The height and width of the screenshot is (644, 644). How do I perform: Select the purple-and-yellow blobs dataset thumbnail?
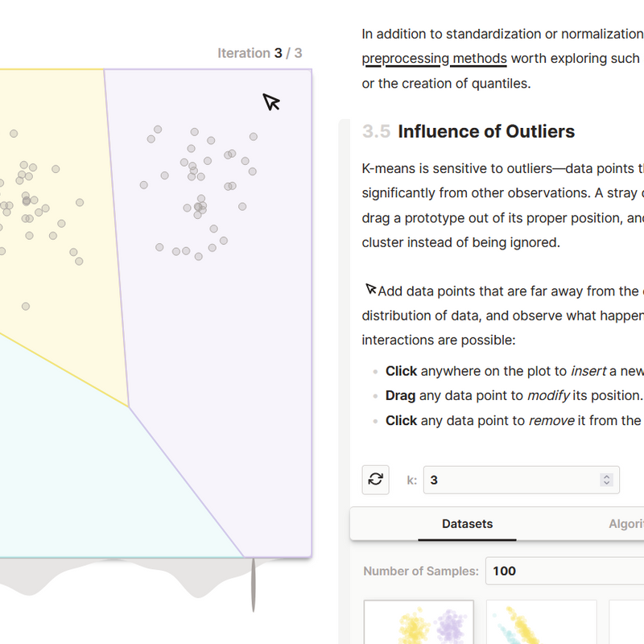[419, 624]
